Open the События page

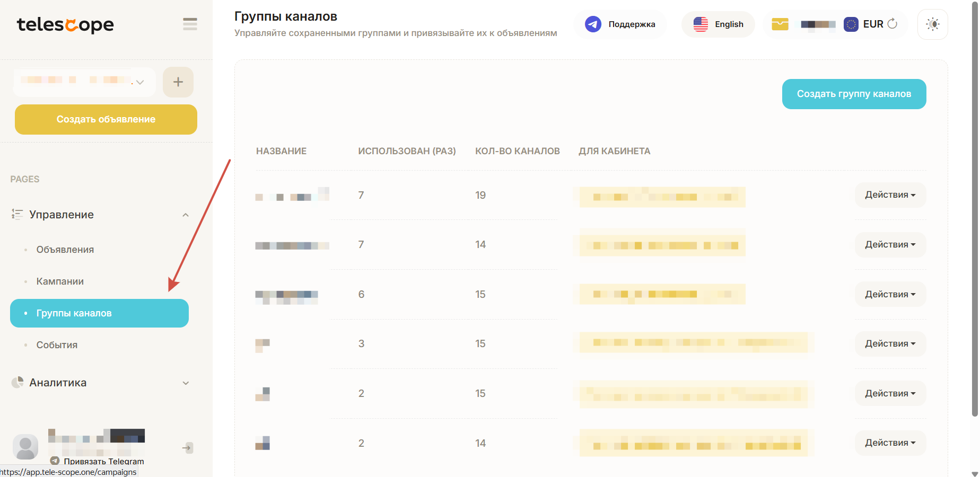click(x=57, y=345)
